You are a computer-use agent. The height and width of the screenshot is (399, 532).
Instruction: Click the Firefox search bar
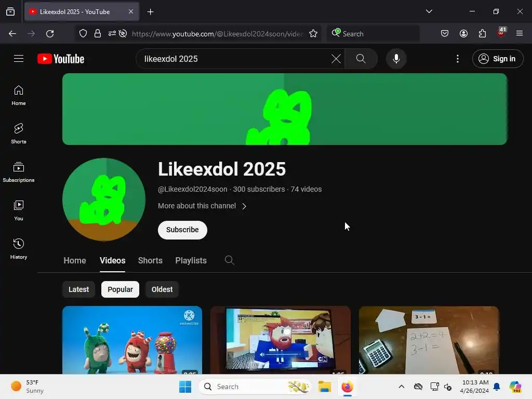373,34
